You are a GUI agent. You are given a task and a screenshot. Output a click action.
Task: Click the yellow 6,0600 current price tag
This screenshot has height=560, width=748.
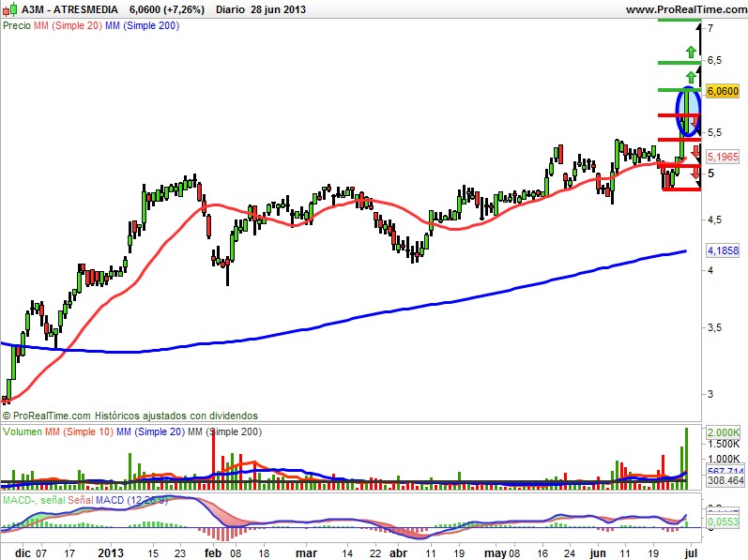723,91
